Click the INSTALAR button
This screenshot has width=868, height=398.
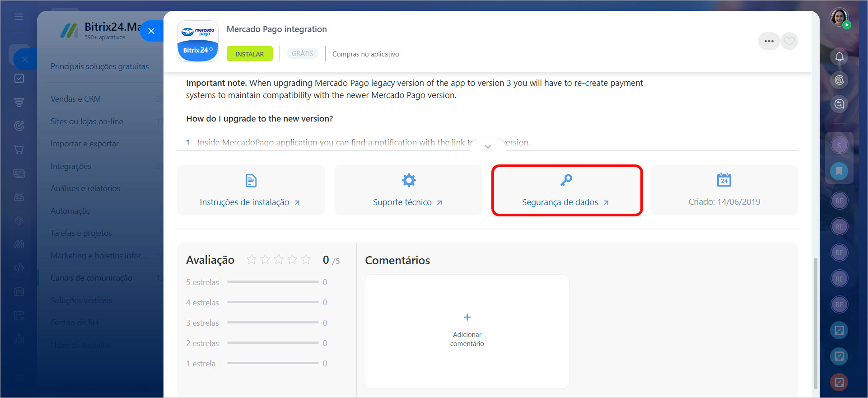249,54
